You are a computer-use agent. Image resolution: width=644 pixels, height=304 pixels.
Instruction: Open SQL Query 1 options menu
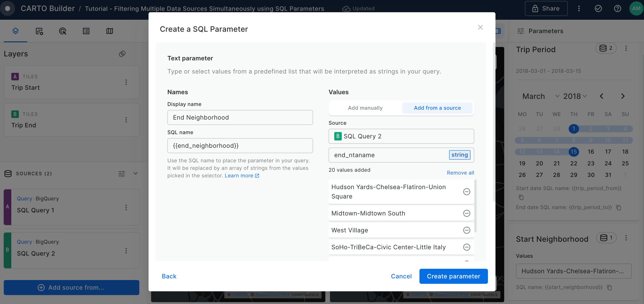pos(126,207)
